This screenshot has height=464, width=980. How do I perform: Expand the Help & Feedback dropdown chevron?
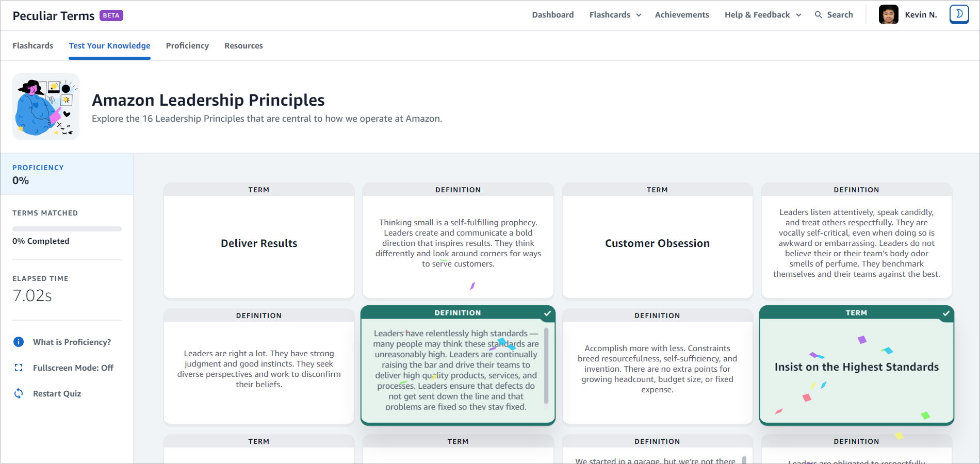[x=798, y=15]
